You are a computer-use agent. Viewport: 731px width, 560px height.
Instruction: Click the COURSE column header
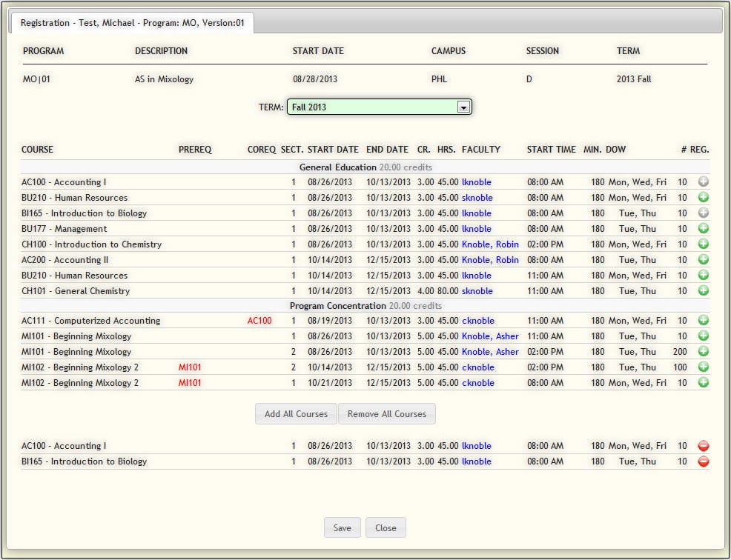click(x=37, y=150)
